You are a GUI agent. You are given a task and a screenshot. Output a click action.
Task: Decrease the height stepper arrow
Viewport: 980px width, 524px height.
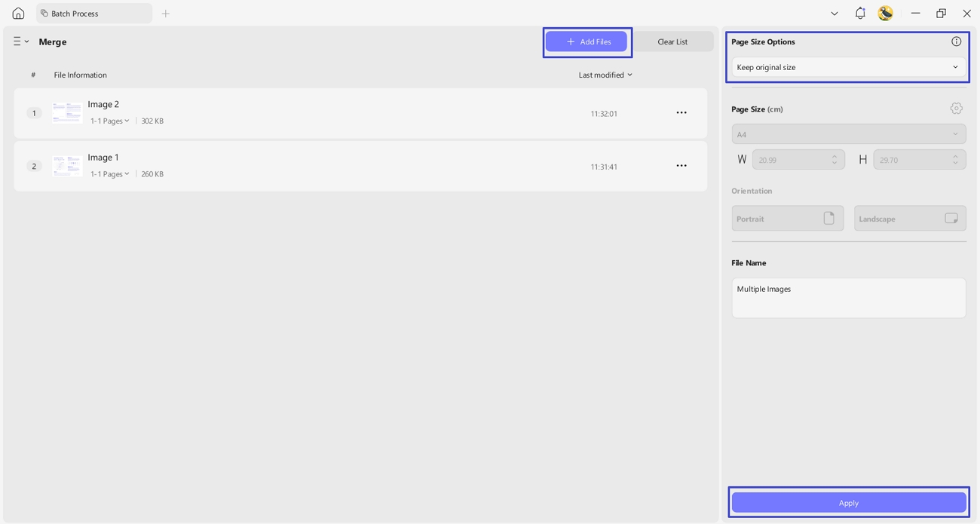coord(955,164)
